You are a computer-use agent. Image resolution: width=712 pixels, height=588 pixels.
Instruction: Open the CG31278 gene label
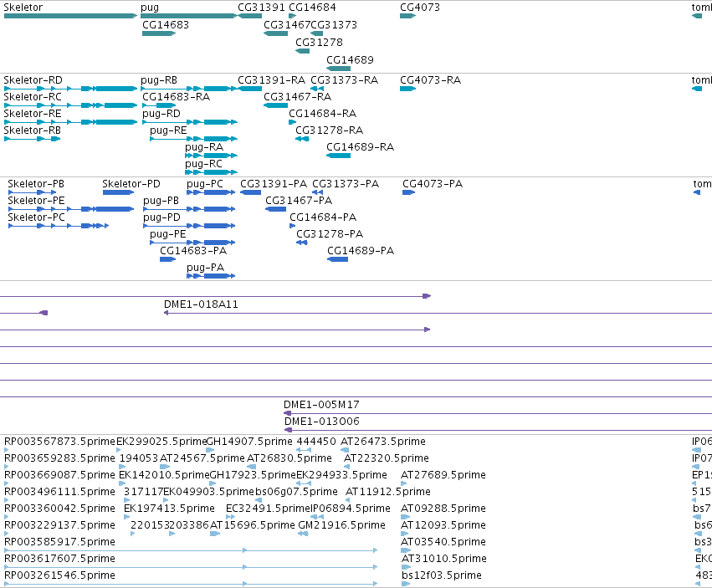(320, 42)
